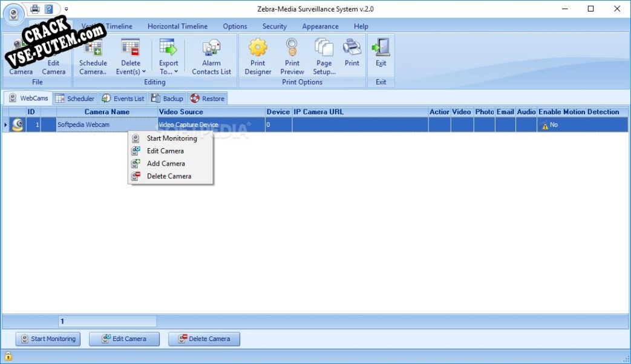Click the Audio column header

pos(526,112)
